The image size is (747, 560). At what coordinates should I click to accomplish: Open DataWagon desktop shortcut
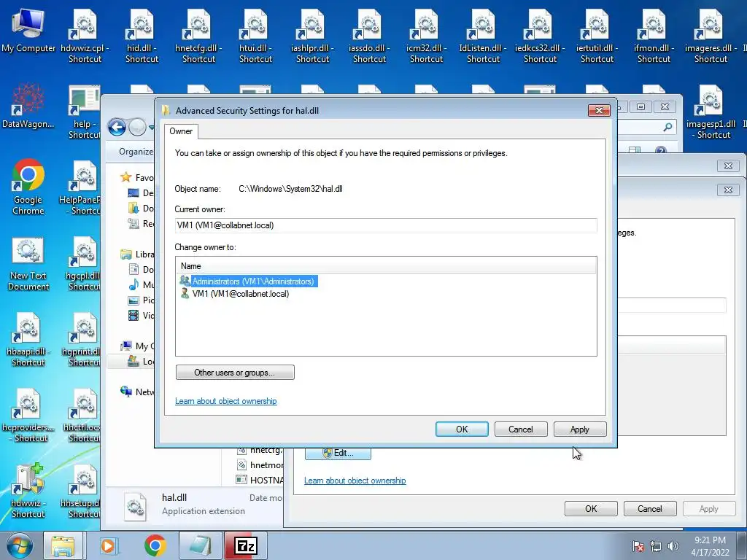(28, 107)
